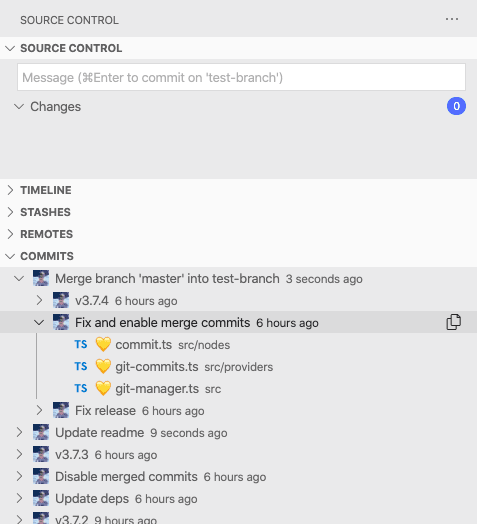The width and height of the screenshot is (477, 524).
Task: Click the TypeScript icon beside commit.ts
Action: (x=81, y=345)
